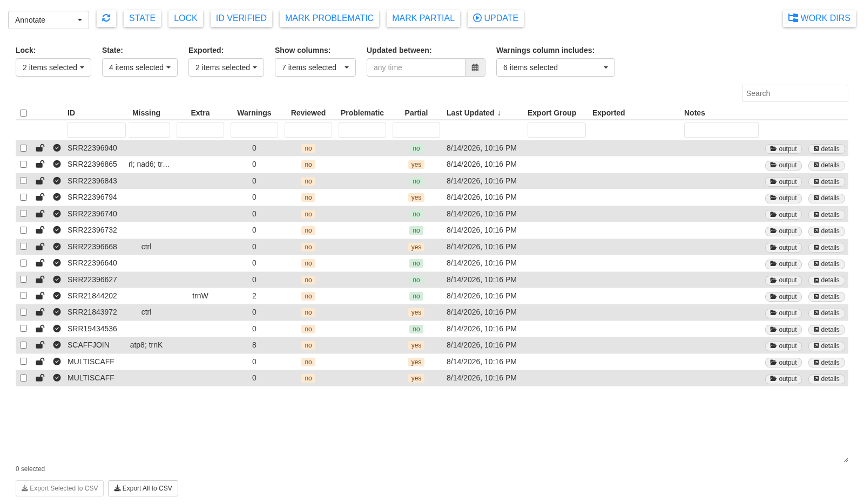Open the Annotate mode dropdown

coord(49,20)
